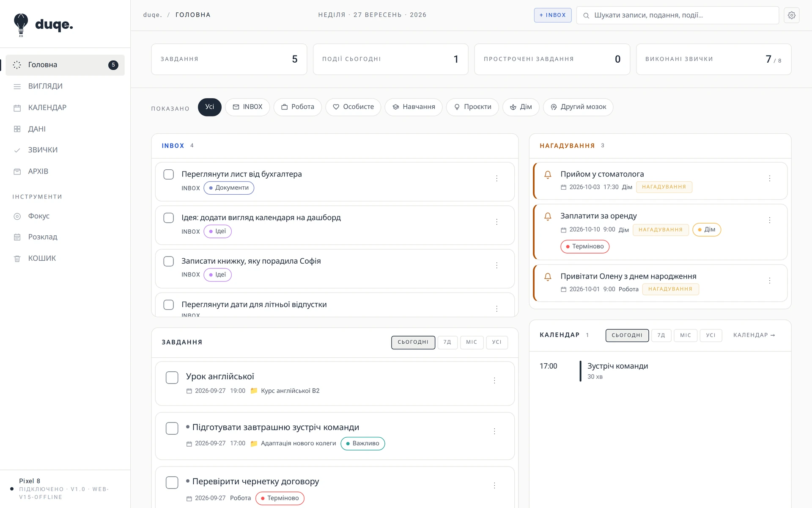Click the ЗВИЧКИ checkmark icon in sidebar

17,150
